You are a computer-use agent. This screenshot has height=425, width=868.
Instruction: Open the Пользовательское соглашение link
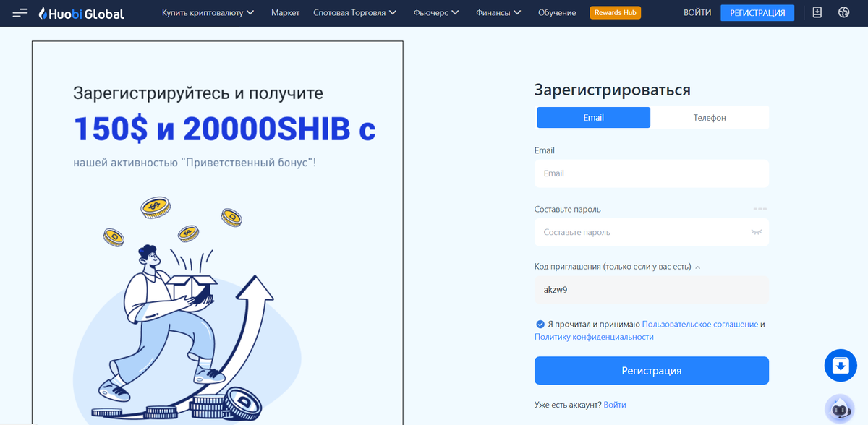pyautogui.click(x=699, y=325)
